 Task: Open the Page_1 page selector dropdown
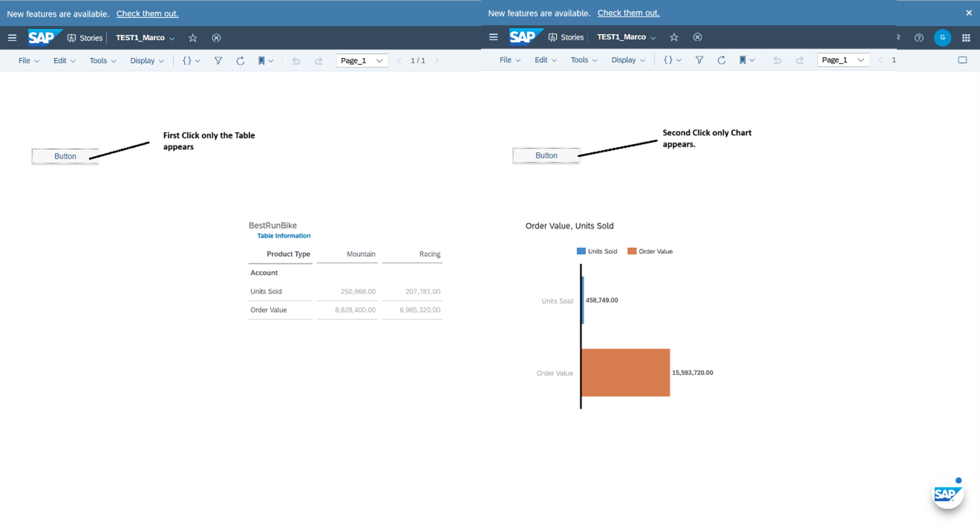coord(362,60)
